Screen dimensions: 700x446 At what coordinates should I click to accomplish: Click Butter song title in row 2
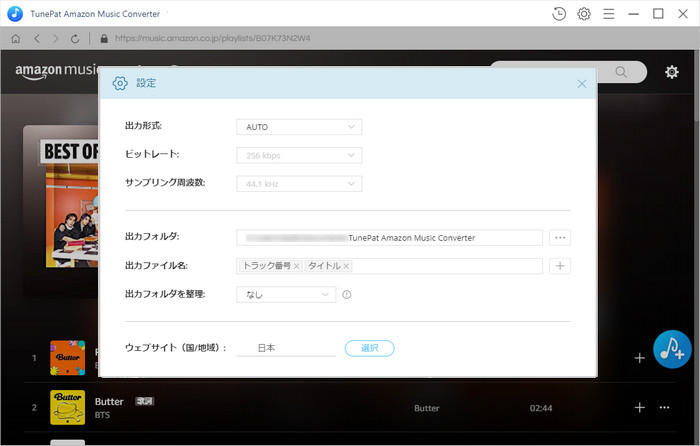coord(109,401)
